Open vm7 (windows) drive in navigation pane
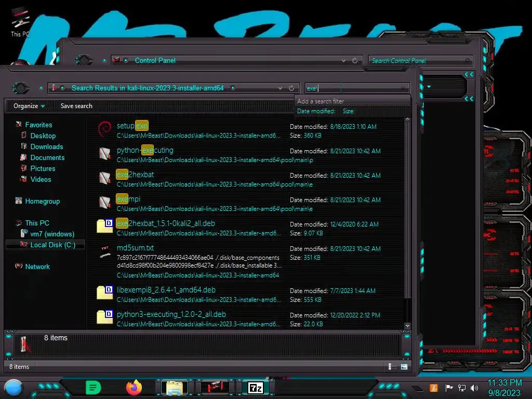532x399 pixels. click(x=52, y=234)
